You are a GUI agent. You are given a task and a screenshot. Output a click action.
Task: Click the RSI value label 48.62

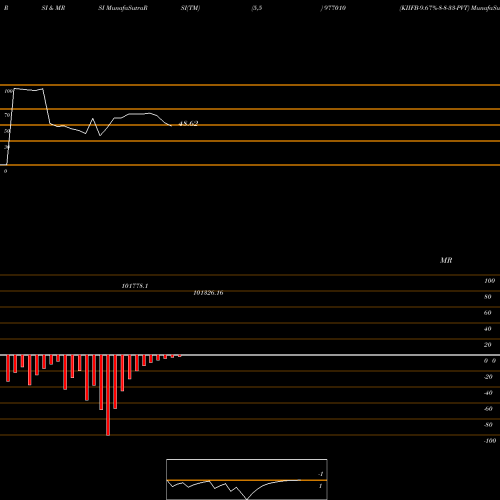(188, 123)
